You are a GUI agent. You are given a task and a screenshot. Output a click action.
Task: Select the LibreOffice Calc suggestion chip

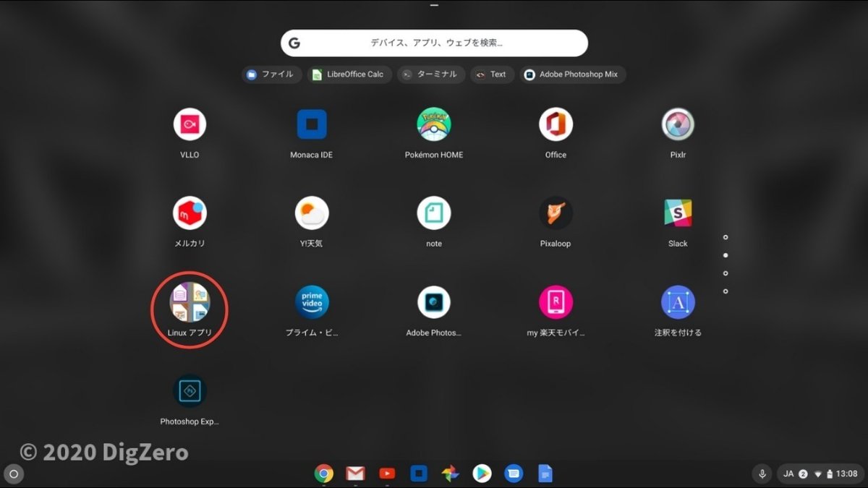click(x=349, y=74)
